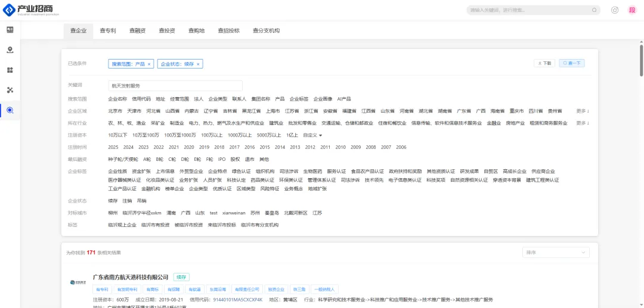Select 企业名称 search scope
Viewport: 644px width, 308px height.
click(117, 99)
